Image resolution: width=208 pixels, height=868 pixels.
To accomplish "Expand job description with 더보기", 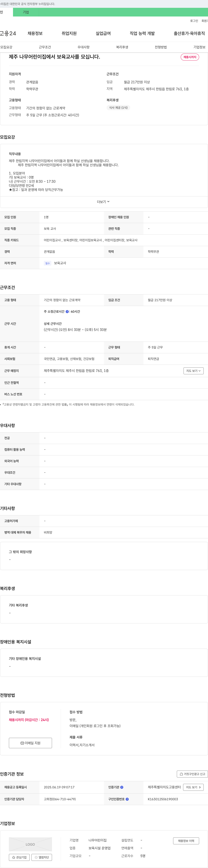I will pyautogui.click(x=103, y=202).
